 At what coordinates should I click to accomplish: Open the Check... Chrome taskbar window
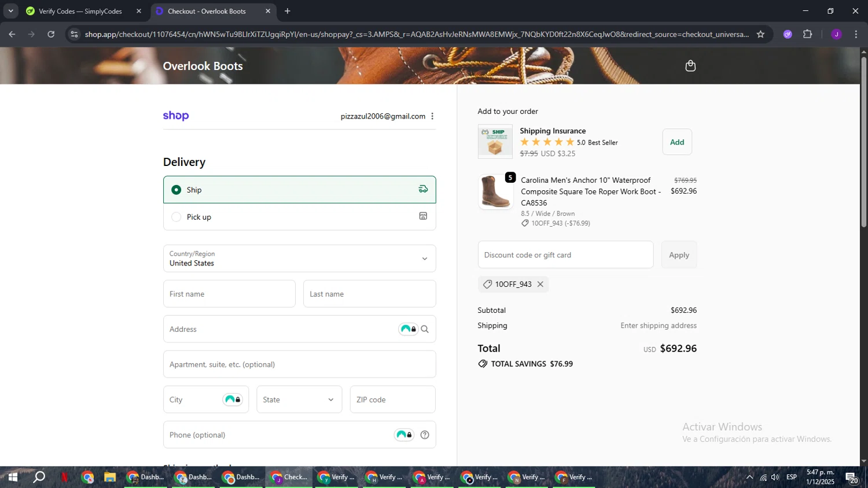pos(290,478)
